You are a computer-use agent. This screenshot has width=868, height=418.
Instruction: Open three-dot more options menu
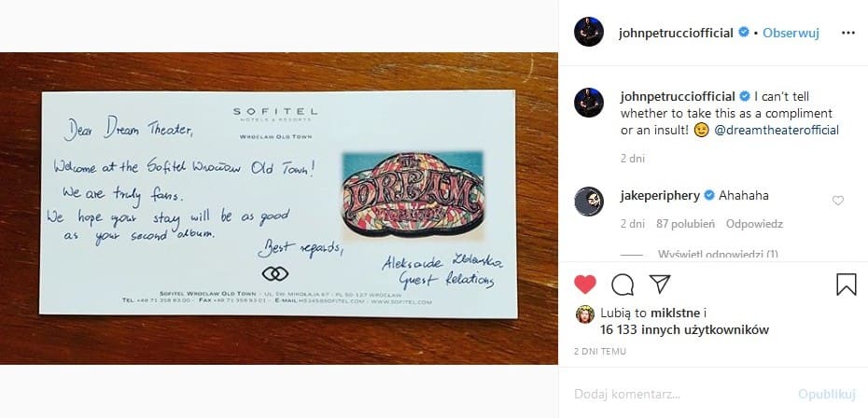(x=848, y=34)
